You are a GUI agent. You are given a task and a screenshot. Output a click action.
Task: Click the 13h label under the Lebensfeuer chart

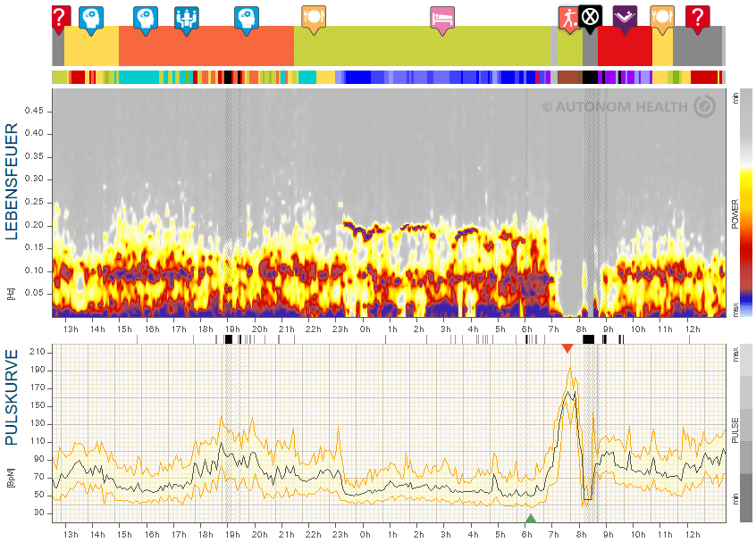click(71, 329)
